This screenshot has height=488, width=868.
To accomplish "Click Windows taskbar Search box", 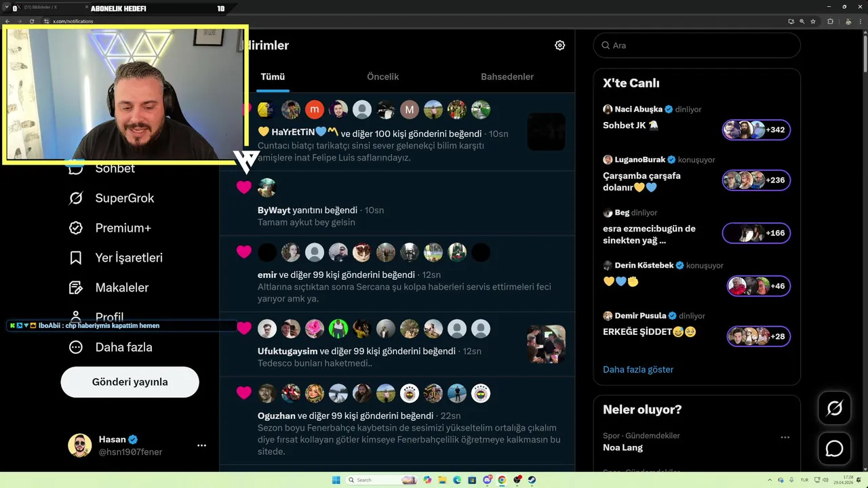I will click(x=381, y=480).
